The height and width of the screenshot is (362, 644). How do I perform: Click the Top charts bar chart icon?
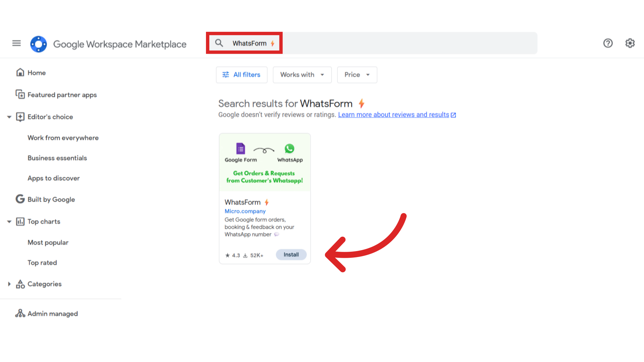20,222
